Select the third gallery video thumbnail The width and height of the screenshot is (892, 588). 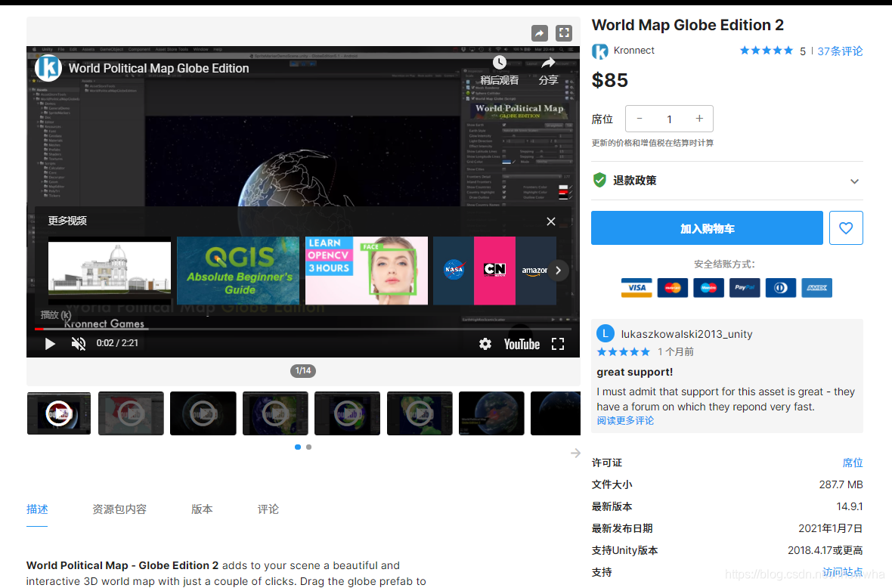[203, 413]
